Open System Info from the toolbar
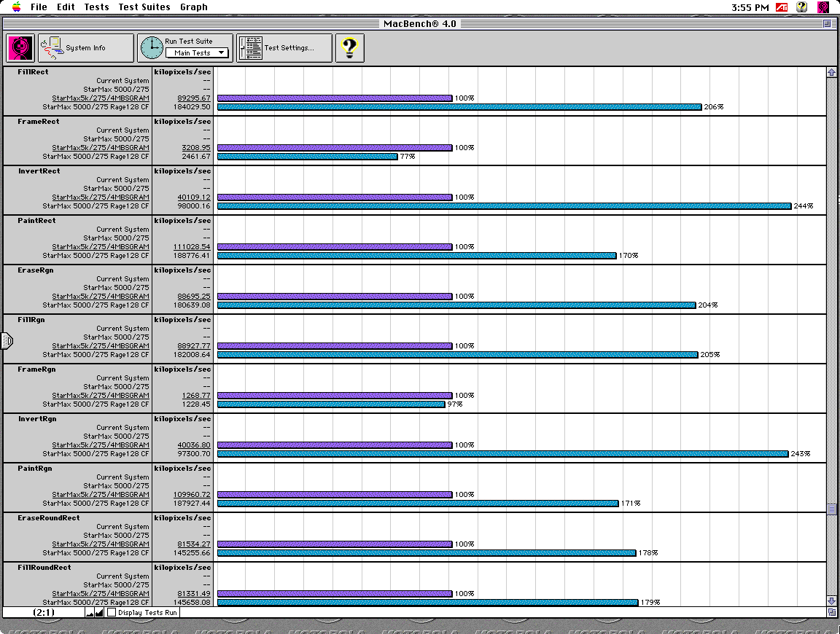This screenshot has height=634, width=840. click(86, 48)
